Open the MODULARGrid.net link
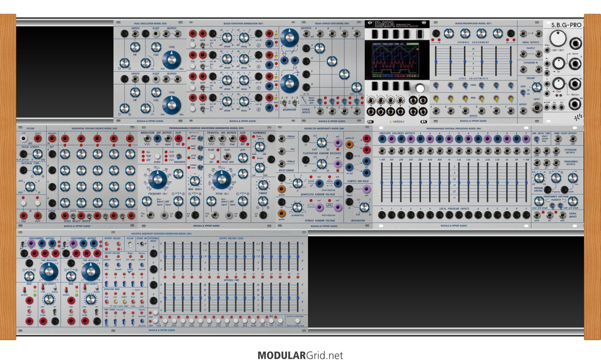Viewport: 601px width, 364px height. click(x=300, y=355)
